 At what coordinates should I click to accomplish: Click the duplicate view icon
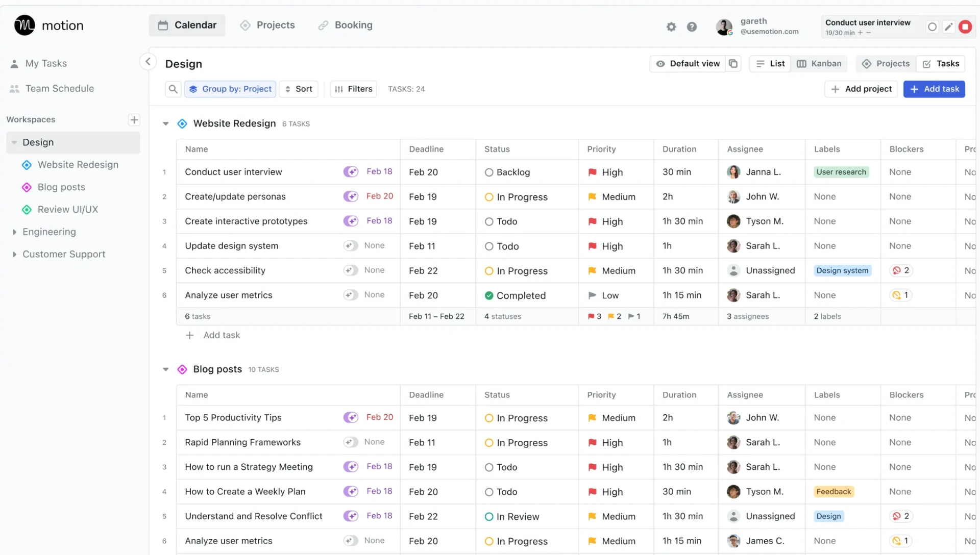coord(733,63)
